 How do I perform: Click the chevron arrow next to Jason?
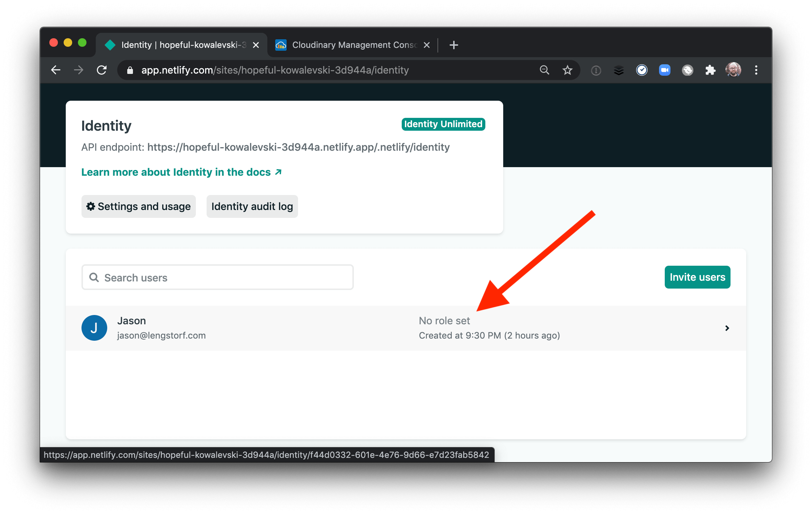[727, 328]
